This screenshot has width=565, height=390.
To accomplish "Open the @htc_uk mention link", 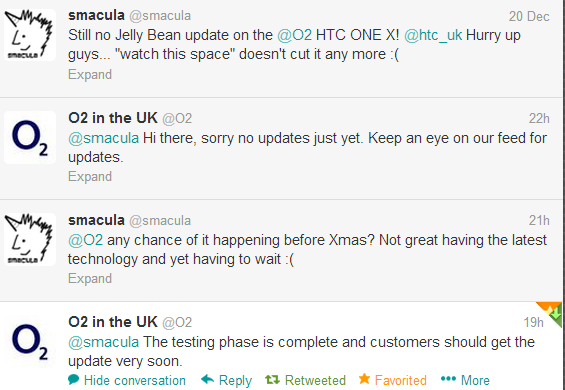I will pyautogui.click(x=433, y=35).
